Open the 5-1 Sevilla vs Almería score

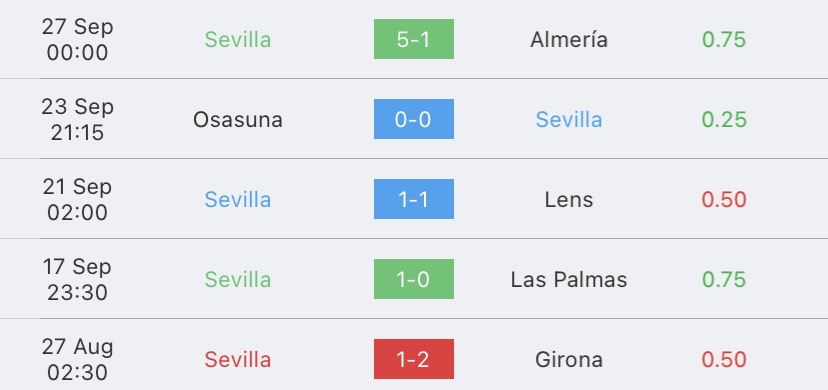pyautogui.click(x=413, y=39)
